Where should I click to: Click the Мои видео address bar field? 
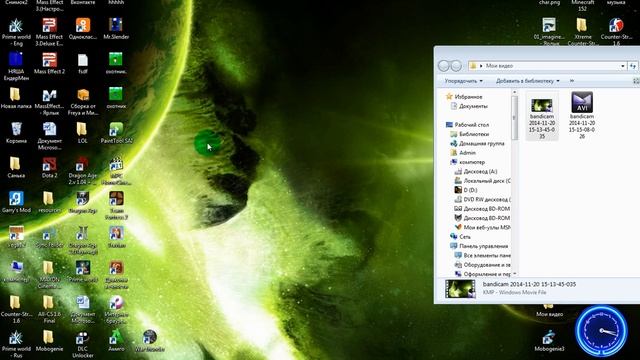click(x=547, y=66)
